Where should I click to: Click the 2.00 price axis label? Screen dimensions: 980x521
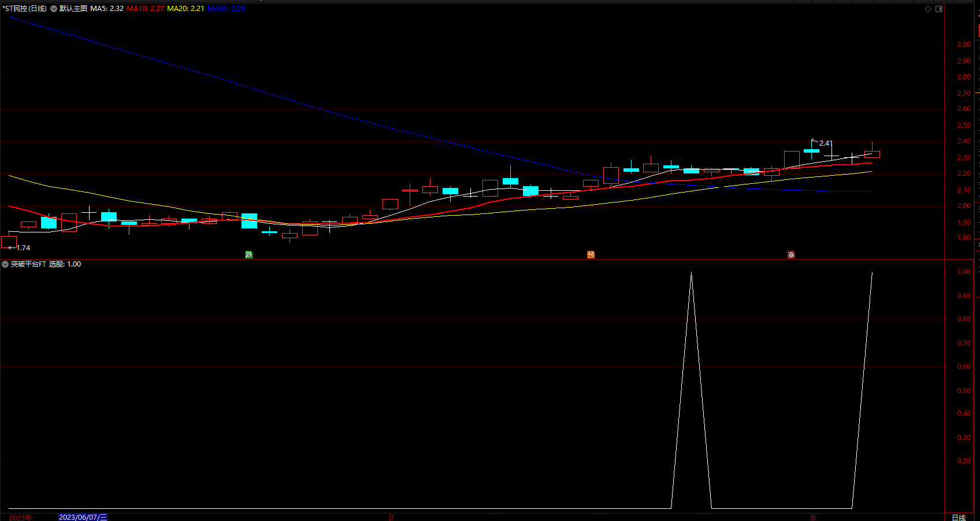pyautogui.click(x=964, y=206)
